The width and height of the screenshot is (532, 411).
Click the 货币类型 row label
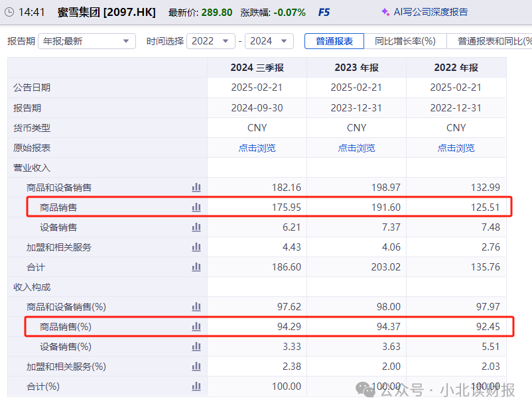pyautogui.click(x=32, y=128)
